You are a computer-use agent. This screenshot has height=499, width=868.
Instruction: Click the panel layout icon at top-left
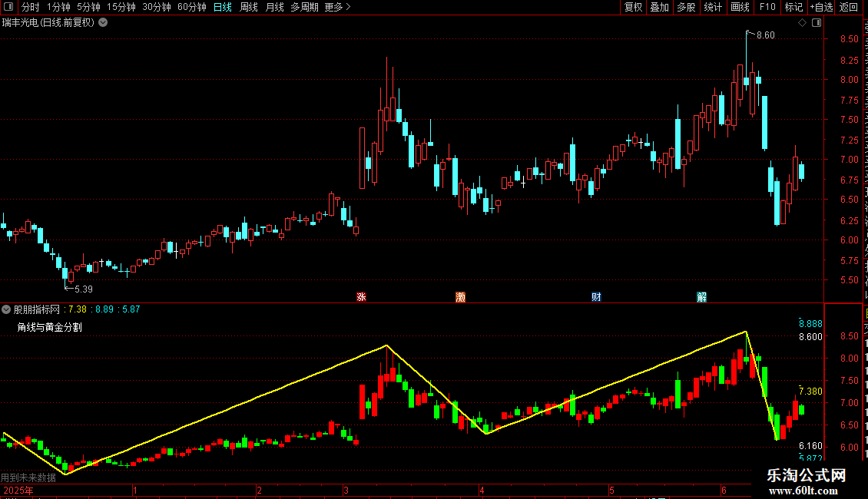tap(8, 7)
